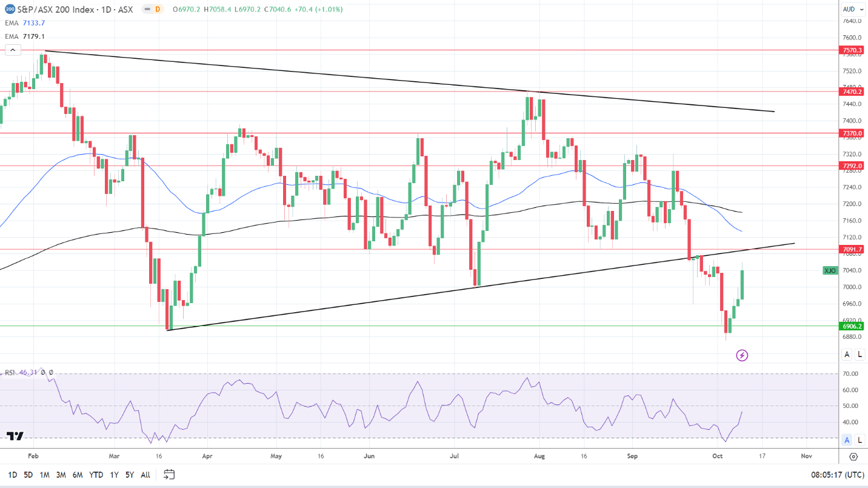Toggle log scale L on the RSI pane
Viewport: 868px width, 488px height.
click(x=860, y=440)
